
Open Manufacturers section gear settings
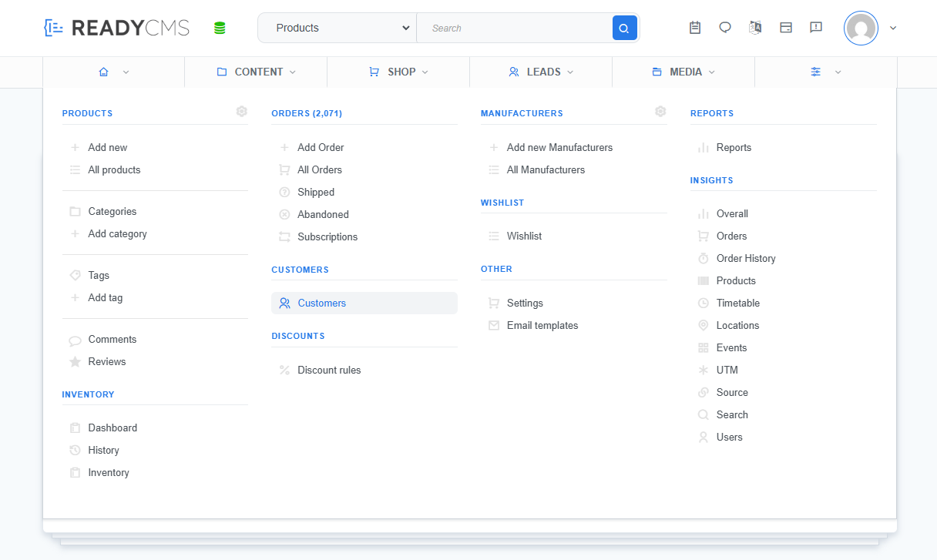(x=660, y=112)
